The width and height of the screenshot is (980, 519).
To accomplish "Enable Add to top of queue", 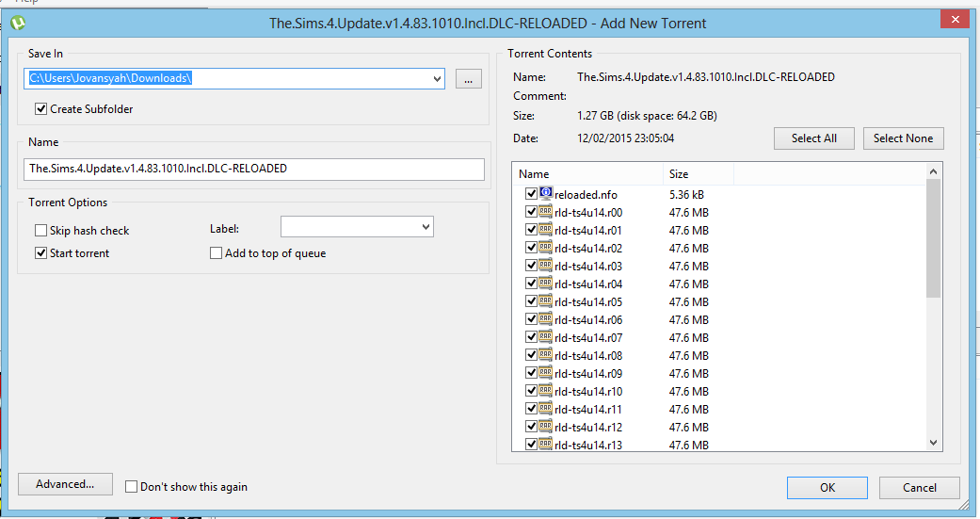I will tap(216, 252).
